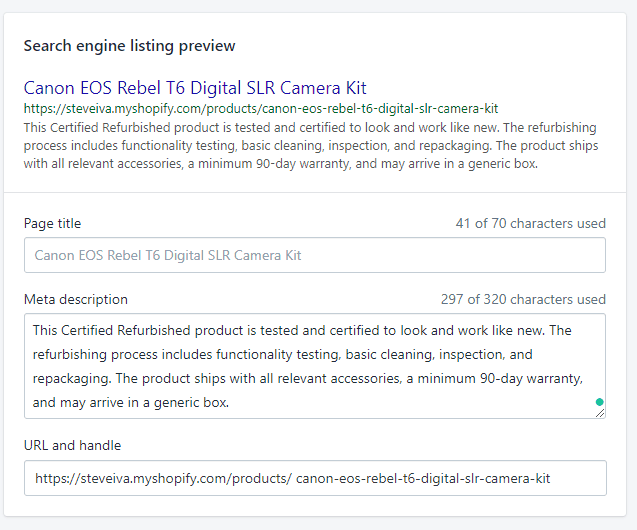Click the resize handle of Meta description box
Image resolution: width=637 pixels, height=530 pixels.
point(600,413)
